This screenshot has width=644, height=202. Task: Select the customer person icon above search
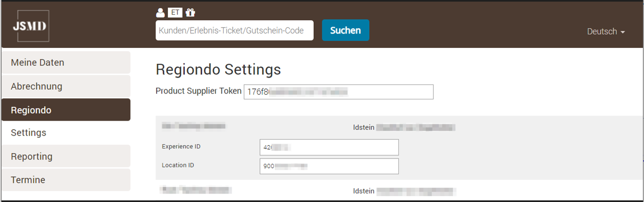(x=160, y=12)
